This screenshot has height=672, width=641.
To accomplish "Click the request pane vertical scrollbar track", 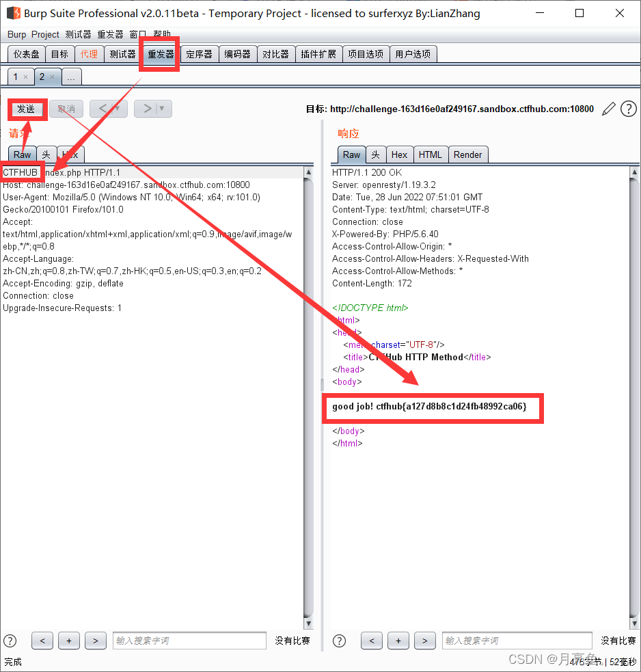I will click(x=308, y=398).
